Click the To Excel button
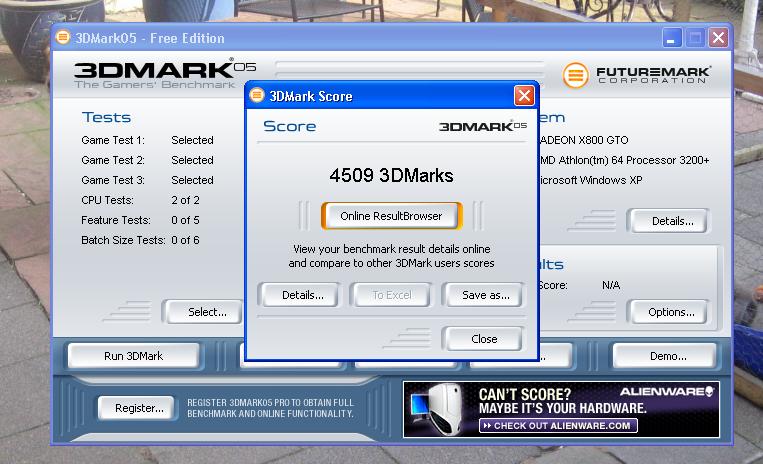Screen dimensions: 763x464 coord(392,295)
